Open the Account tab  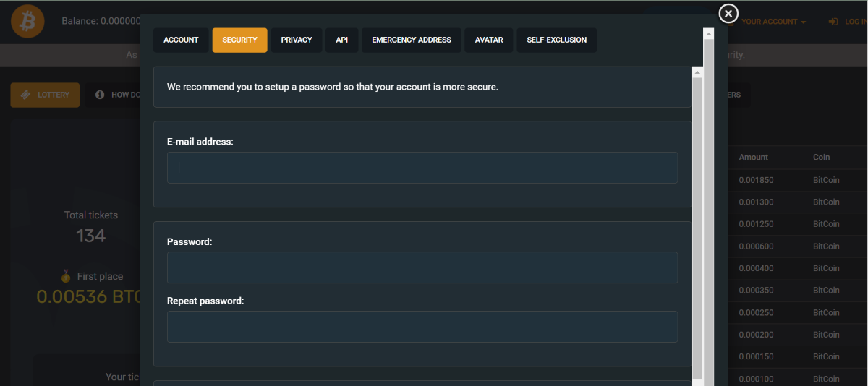tap(181, 40)
